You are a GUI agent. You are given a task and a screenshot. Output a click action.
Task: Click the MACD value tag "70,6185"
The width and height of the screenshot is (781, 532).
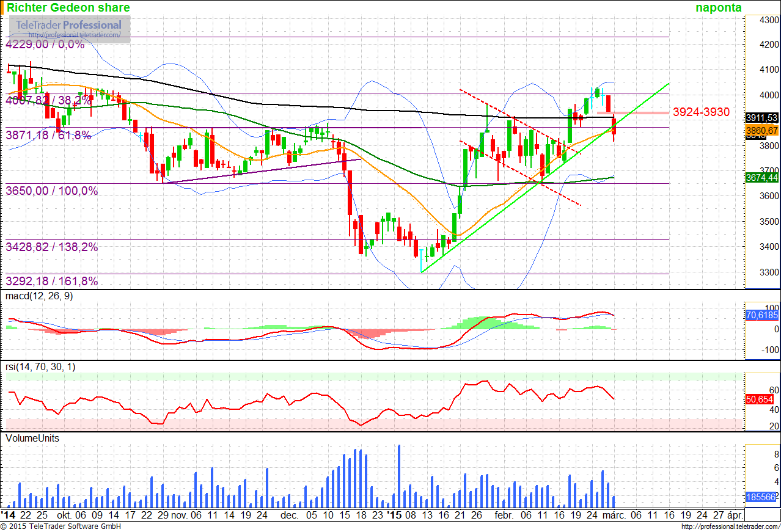coord(762,315)
